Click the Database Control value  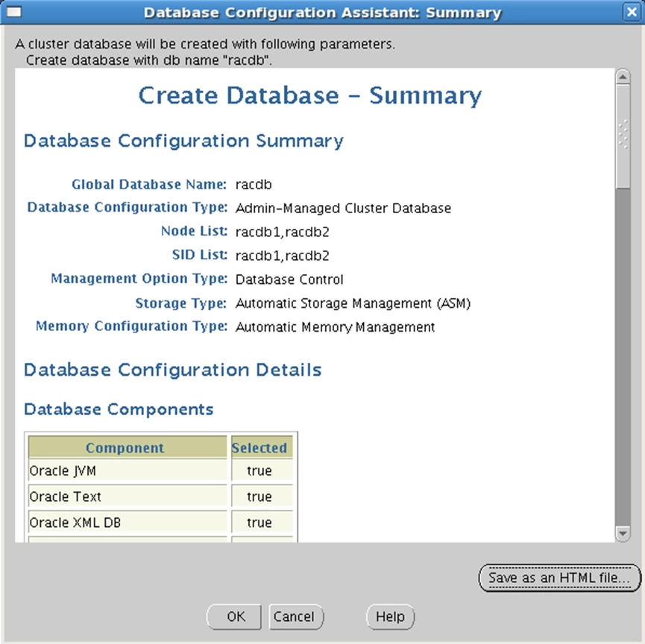click(289, 280)
